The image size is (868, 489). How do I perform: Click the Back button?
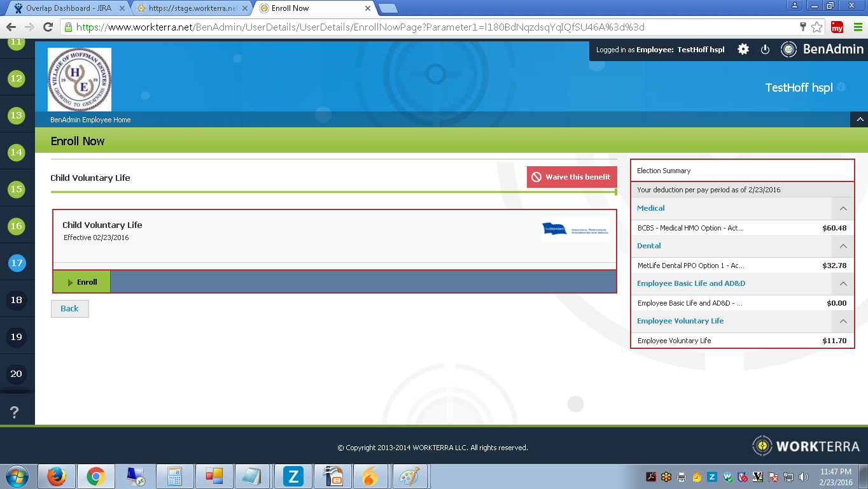click(x=70, y=309)
